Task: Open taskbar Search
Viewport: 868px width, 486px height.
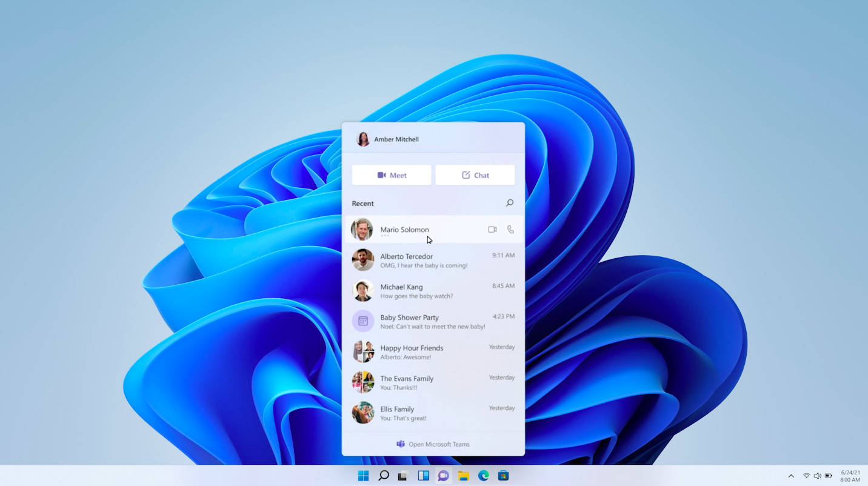Action: [x=383, y=476]
